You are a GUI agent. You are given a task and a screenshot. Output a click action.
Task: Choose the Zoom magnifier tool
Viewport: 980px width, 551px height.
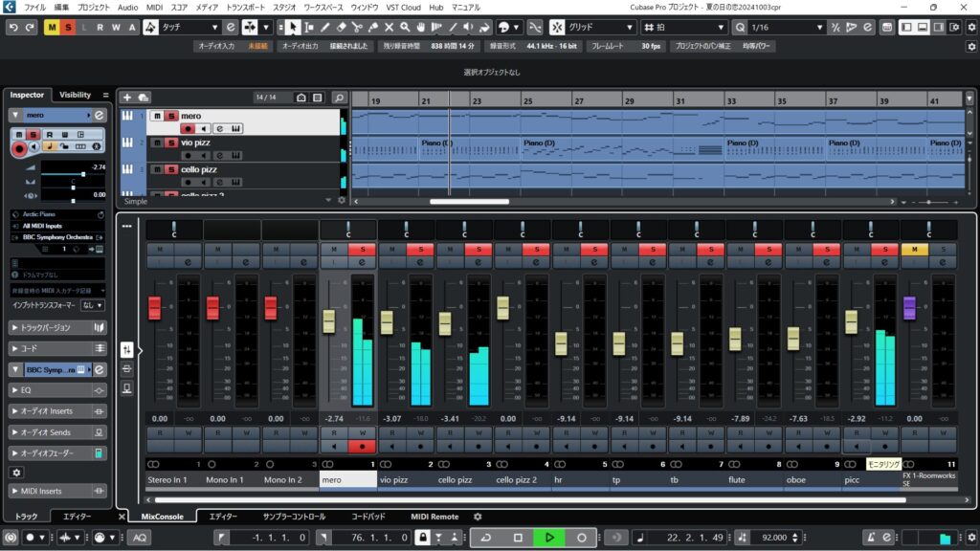[x=406, y=27]
